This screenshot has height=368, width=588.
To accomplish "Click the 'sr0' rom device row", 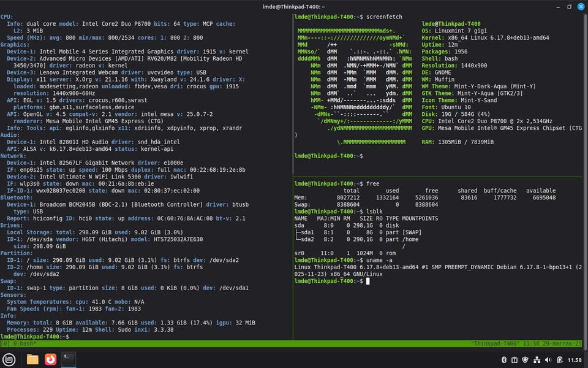I will point(345,253).
